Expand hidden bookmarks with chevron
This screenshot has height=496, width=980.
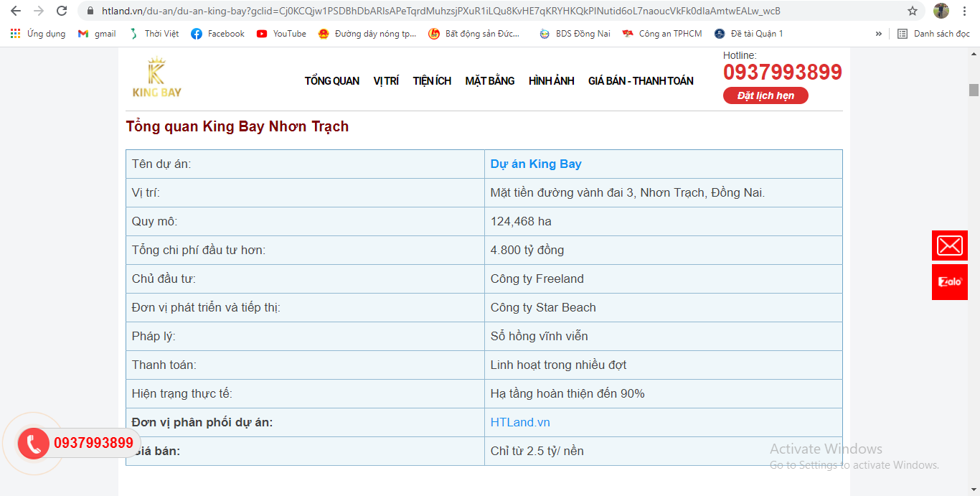(x=879, y=34)
